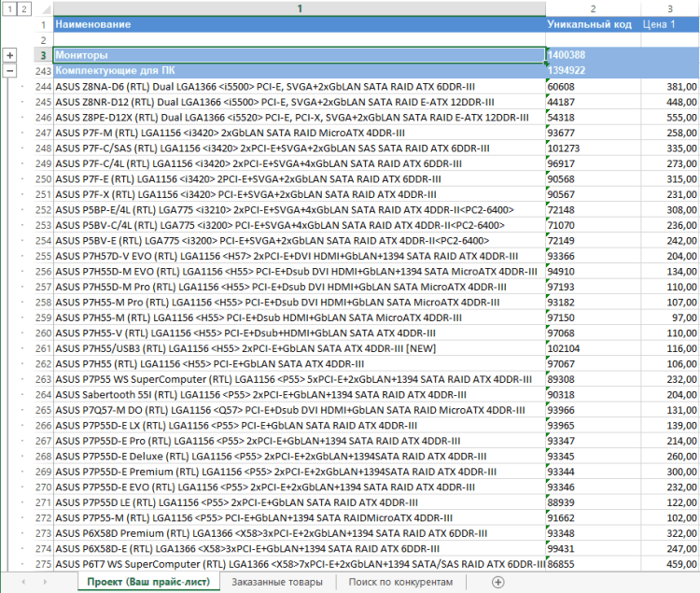Select the ASUS P7Q57-M DO product cell
The width and height of the screenshot is (700, 593).
(300, 410)
